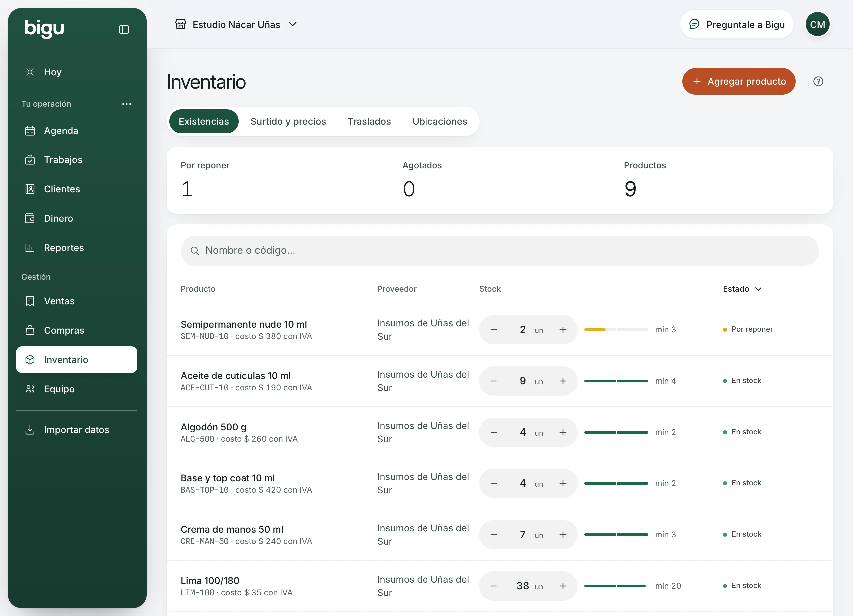Focus the Nombre o código search field
The image size is (853, 616).
pyautogui.click(x=499, y=251)
